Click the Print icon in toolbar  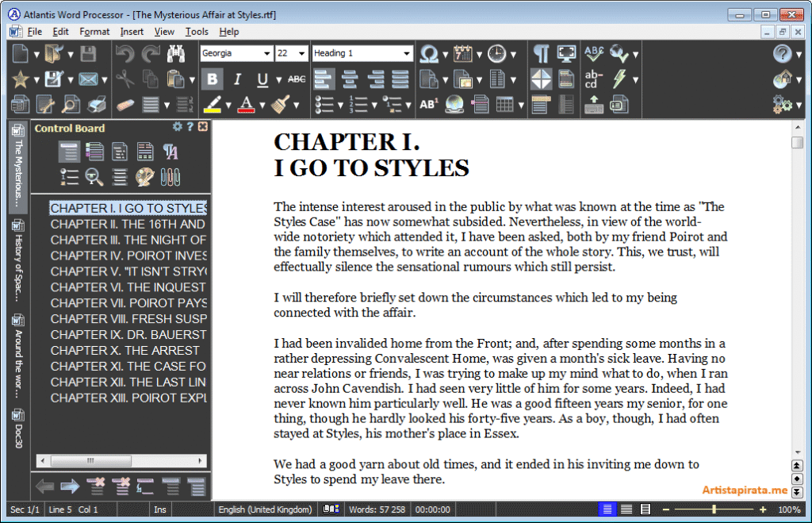point(19,104)
